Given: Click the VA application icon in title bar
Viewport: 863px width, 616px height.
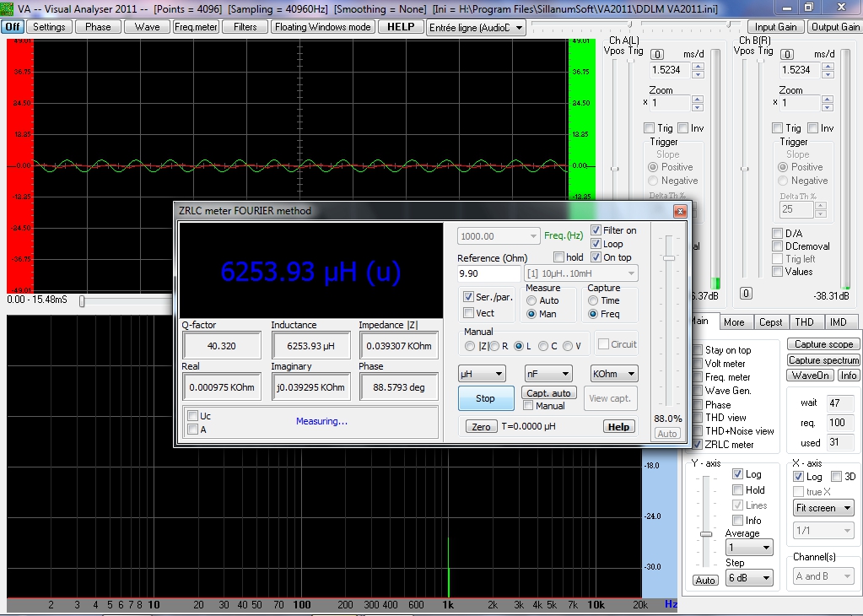Looking at the screenshot, I should [x=7, y=8].
